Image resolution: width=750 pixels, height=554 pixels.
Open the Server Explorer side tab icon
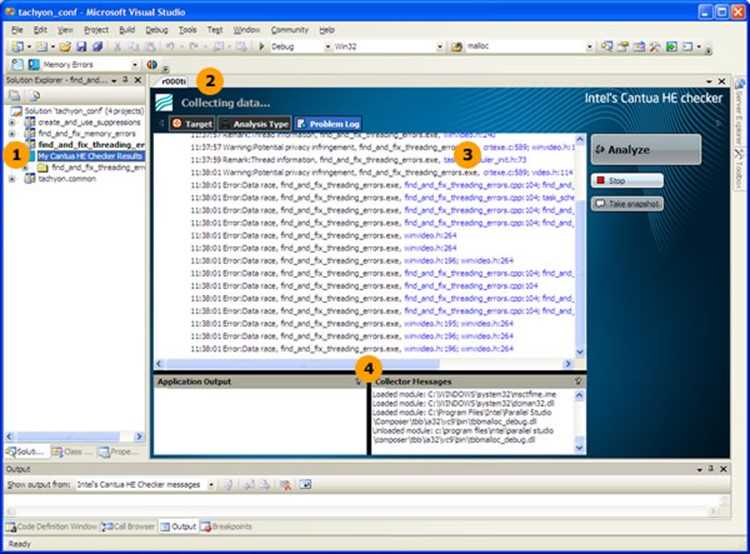click(x=739, y=84)
